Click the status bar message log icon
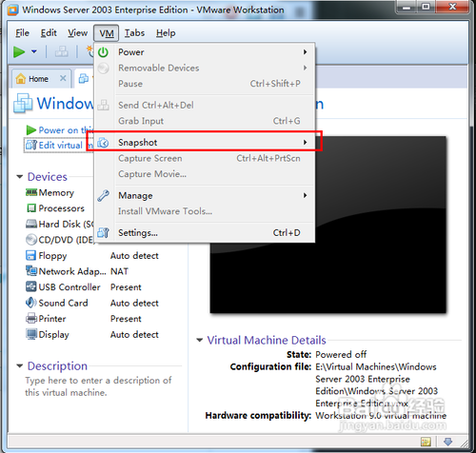The width and height of the screenshot is (476, 453). 426,442
